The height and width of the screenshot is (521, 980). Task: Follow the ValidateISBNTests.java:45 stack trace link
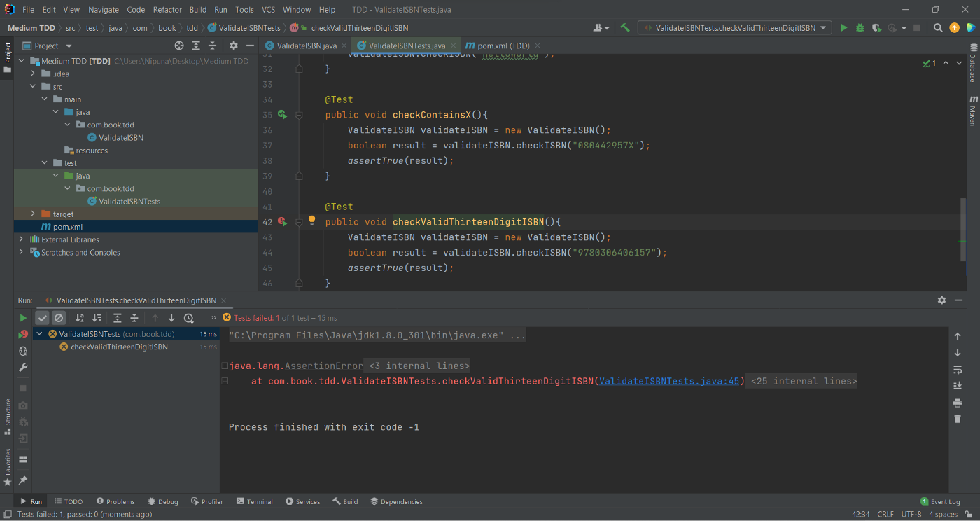(x=669, y=382)
